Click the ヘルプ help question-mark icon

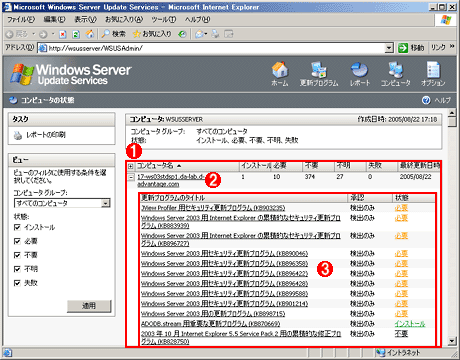[x=426, y=100]
